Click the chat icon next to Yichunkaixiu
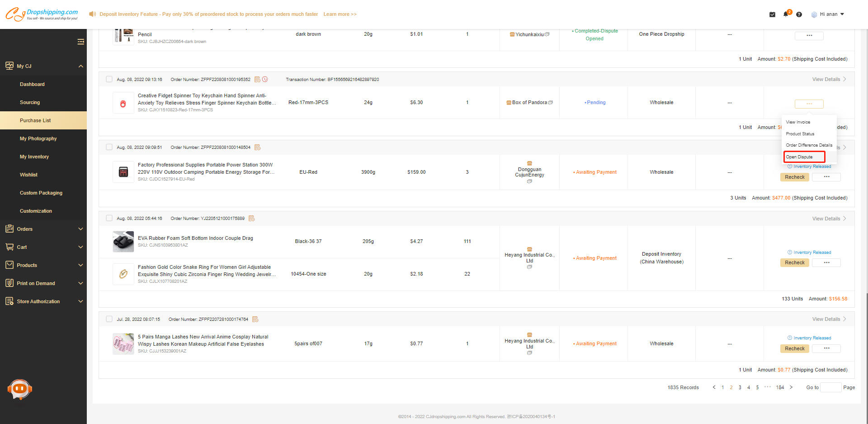Viewport: 868px width, 424px height. pos(547,34)
